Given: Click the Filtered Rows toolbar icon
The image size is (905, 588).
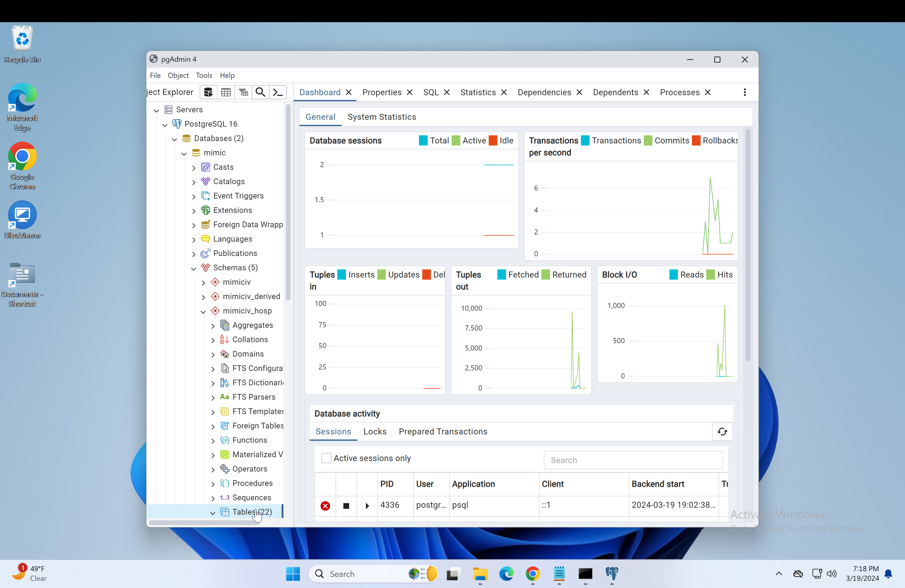Looking at the screenshot, I should 243,93.
